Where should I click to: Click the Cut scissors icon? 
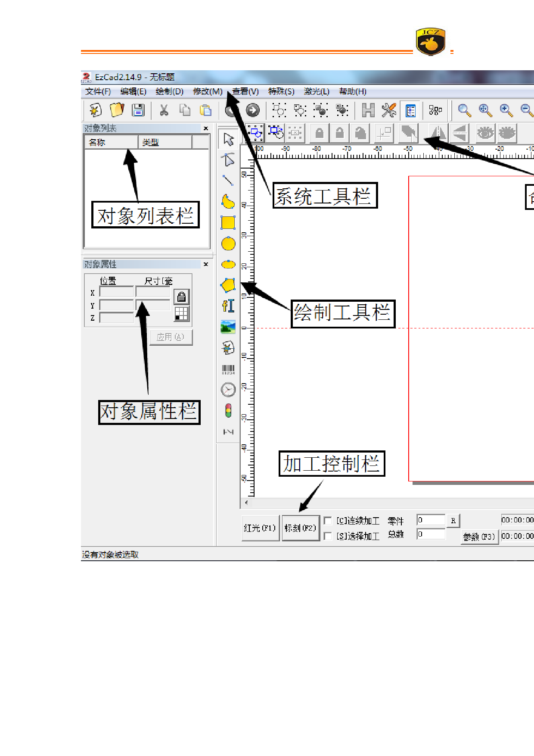164,110
